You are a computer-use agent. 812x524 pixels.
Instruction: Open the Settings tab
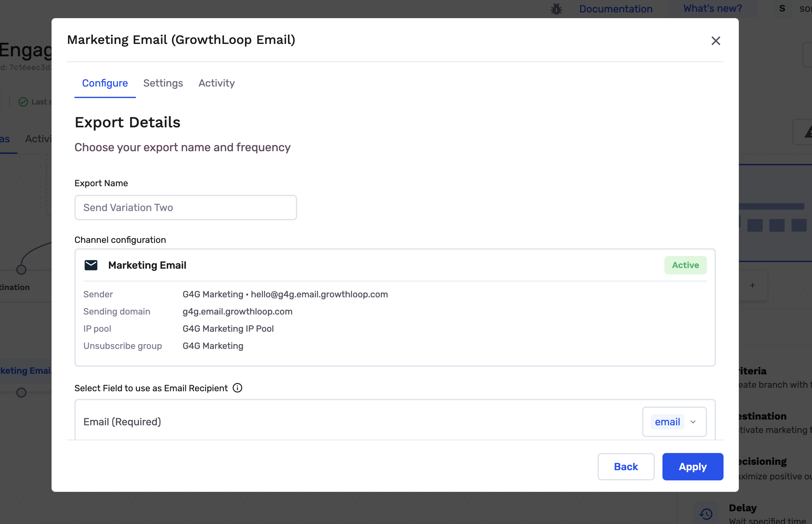coord(163,83)
